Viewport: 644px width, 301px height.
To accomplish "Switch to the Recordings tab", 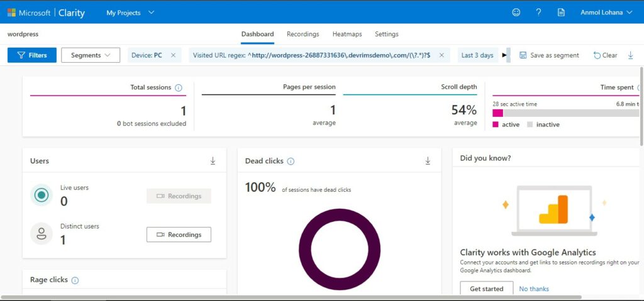I will click(x=303, y=34).
